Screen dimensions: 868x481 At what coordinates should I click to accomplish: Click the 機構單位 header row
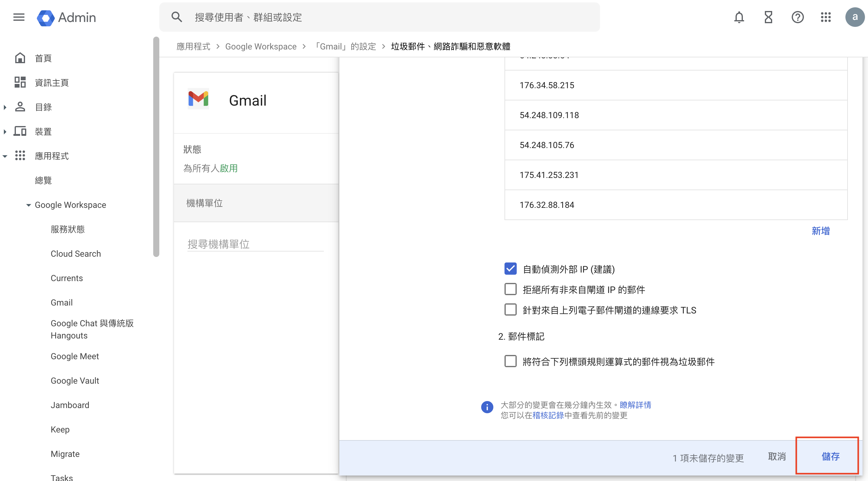[256, 203]
